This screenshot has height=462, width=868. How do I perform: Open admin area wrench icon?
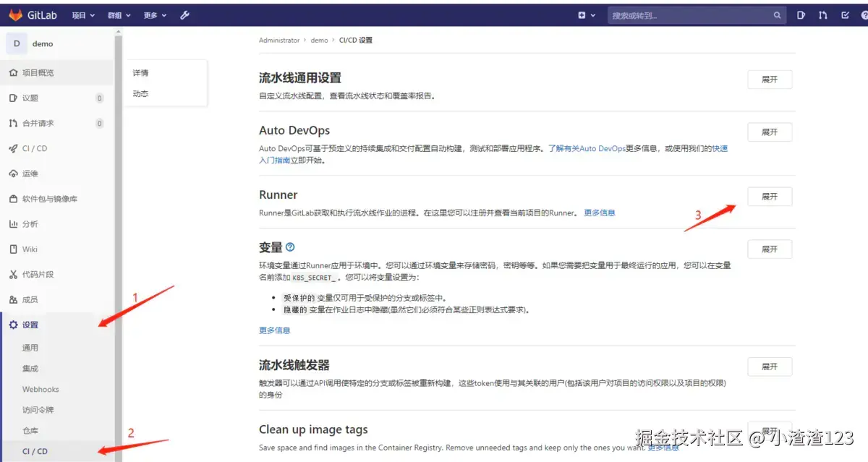coord(184,15)
